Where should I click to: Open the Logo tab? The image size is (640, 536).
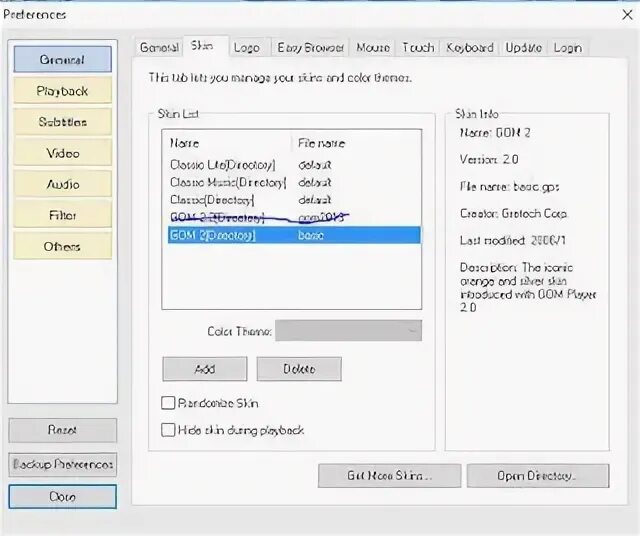[x=247, y=47]
